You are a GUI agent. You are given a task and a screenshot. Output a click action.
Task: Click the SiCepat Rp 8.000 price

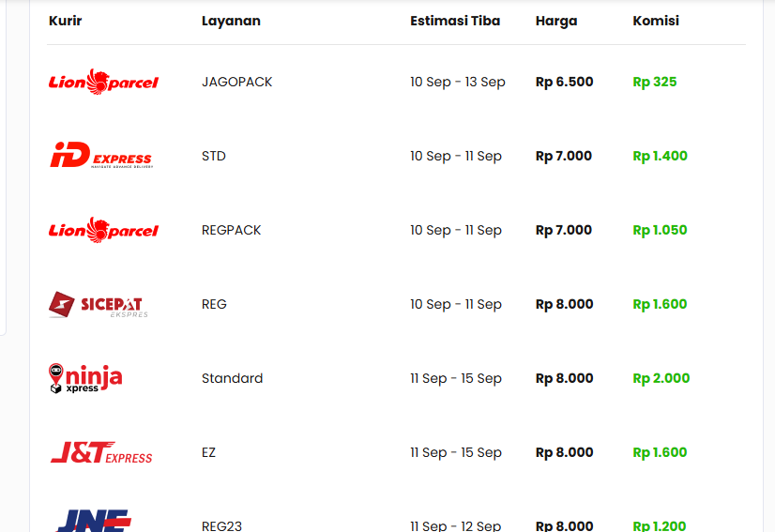pyautogui.click(x=565, y=304)
